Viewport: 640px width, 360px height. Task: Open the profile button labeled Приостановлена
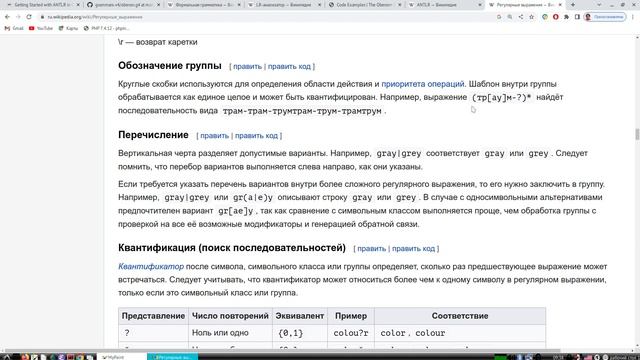(x=605, y=17)
